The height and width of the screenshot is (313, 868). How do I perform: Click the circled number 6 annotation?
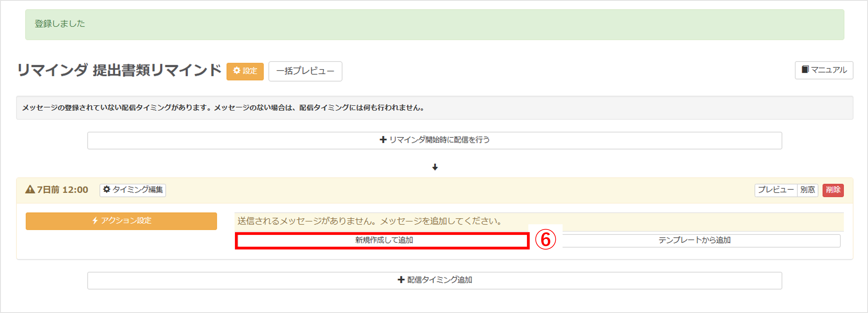(x=545, y=240)
